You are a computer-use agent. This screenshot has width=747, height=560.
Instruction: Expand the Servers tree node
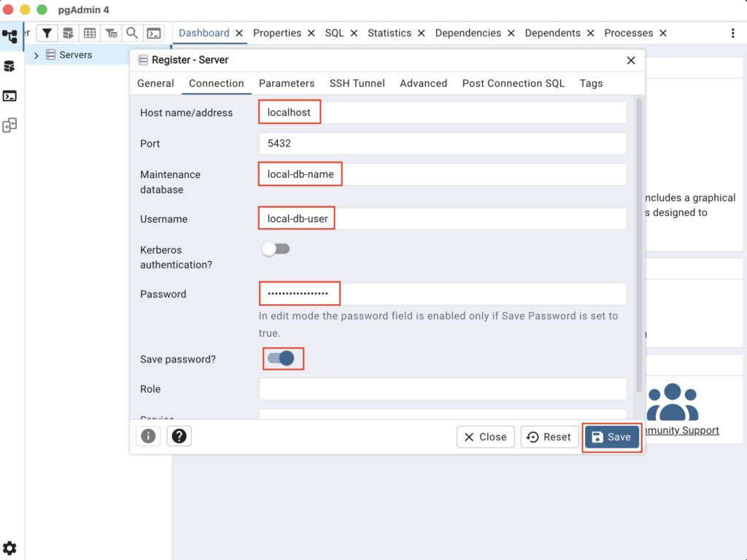(x=36, y=55)
